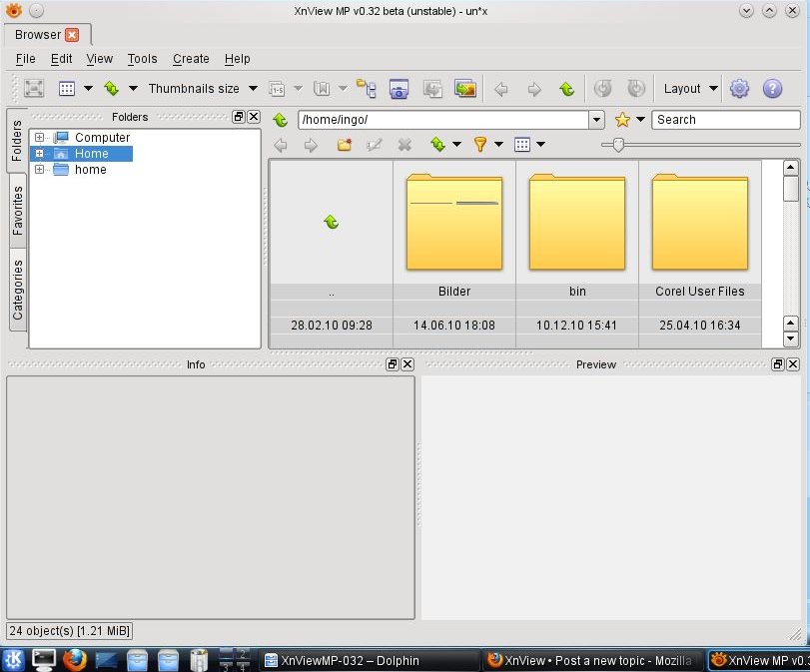Click the rotate left icon in main toolbar
Screen dimensions: 810x672
click(603, 88)
